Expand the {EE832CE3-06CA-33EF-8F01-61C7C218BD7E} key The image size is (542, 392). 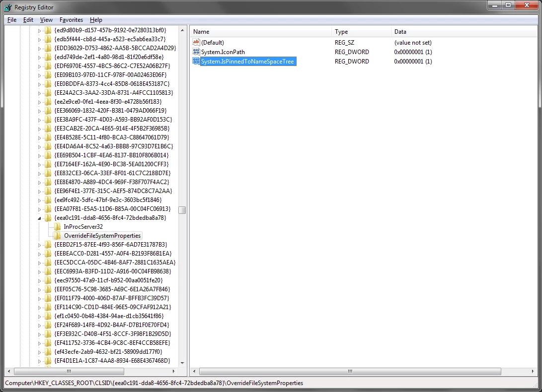pos(39,173)
